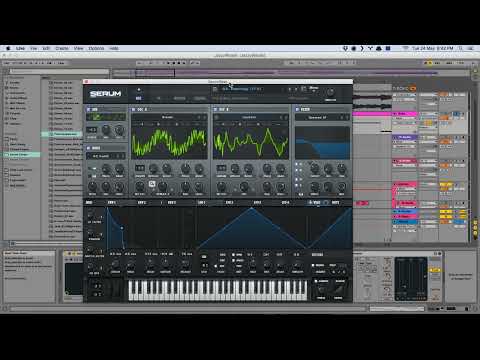Viewport: 480px width, 360px height.
Task: Click the OSC B waveform display
Action: tap(251, 143)
